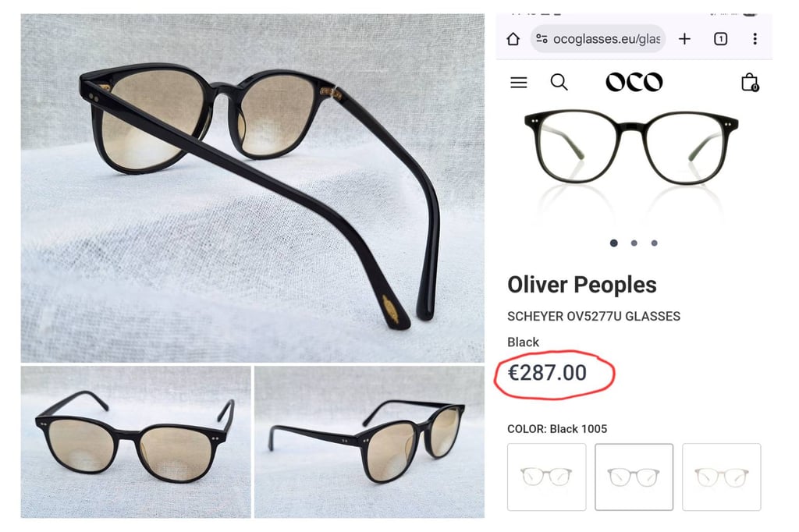
Task: Open the browser three-dot menu
Action: 755,39
